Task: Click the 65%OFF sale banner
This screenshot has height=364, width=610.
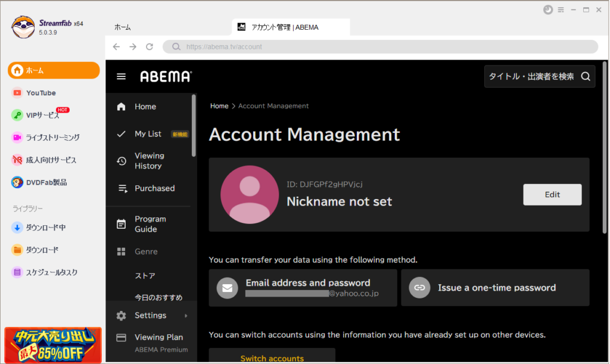Action: [x=53, y=346]
